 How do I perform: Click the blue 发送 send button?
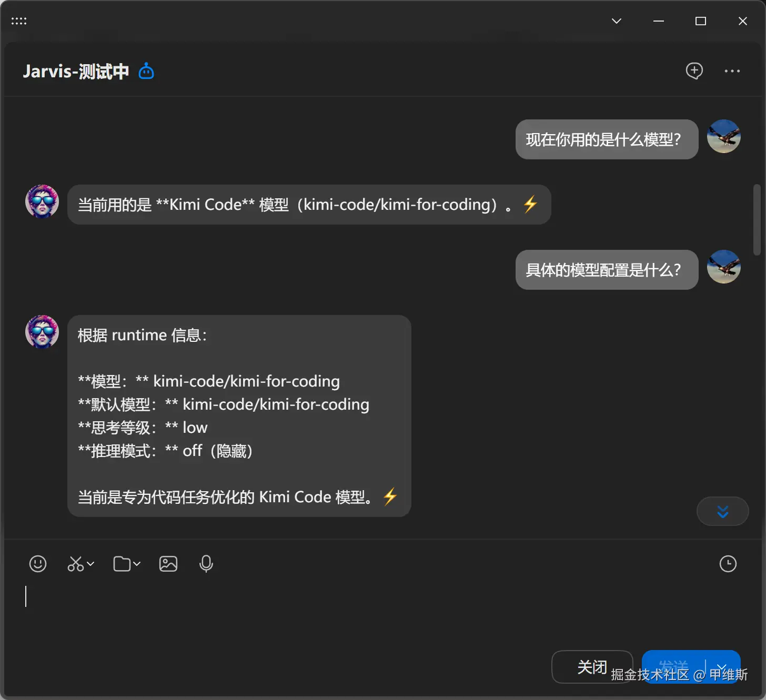(674, 667)
